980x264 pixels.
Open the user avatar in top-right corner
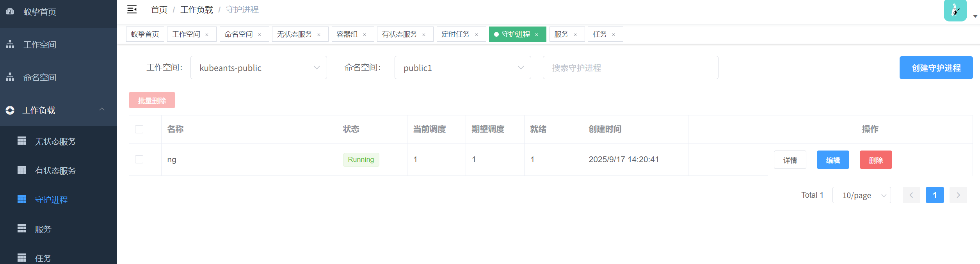pos(955,11)
